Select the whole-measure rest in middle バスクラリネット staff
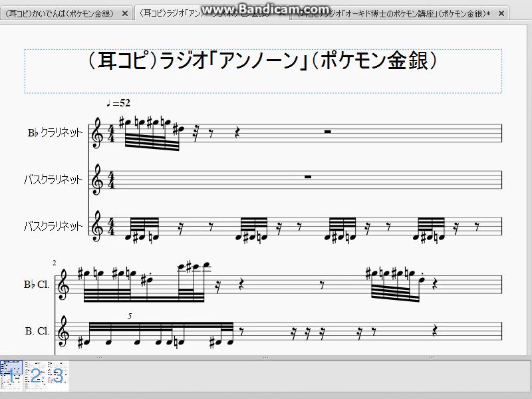The width and height of the screenshot is (532, 399). pos(308,177)
